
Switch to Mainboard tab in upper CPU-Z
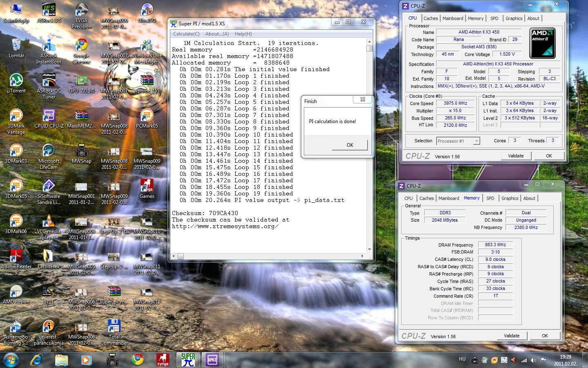453,18
